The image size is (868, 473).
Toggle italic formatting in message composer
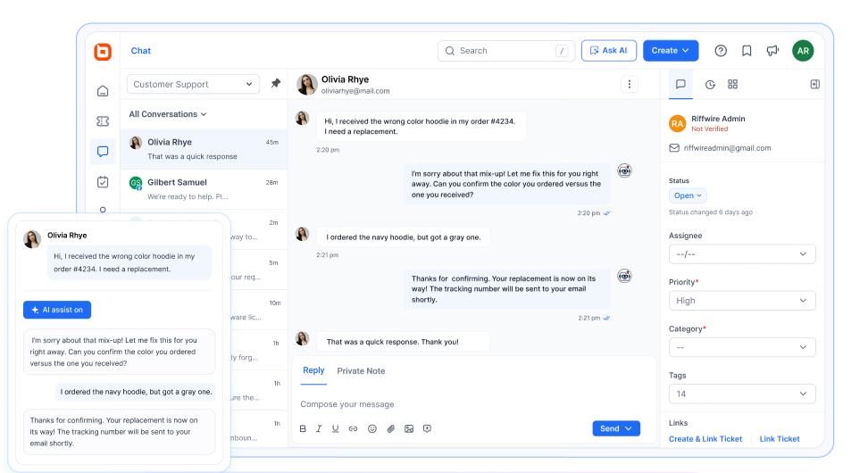tap(319, 428)
